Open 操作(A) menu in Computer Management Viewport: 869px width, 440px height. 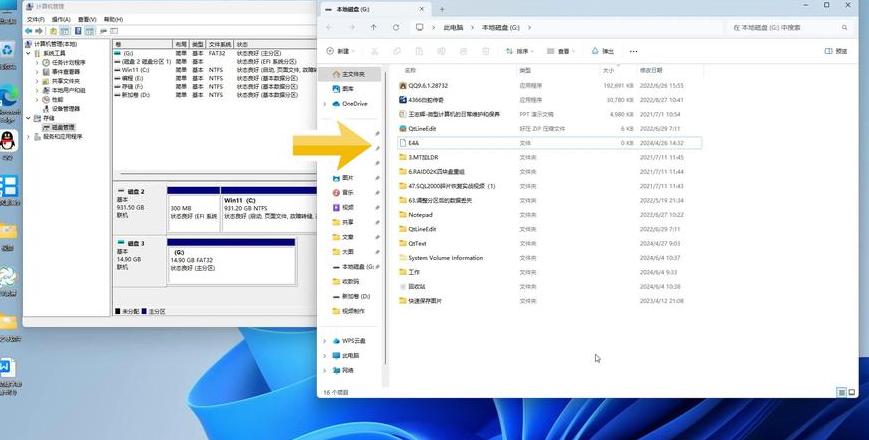pyautogui.click(x=61, y=19)
